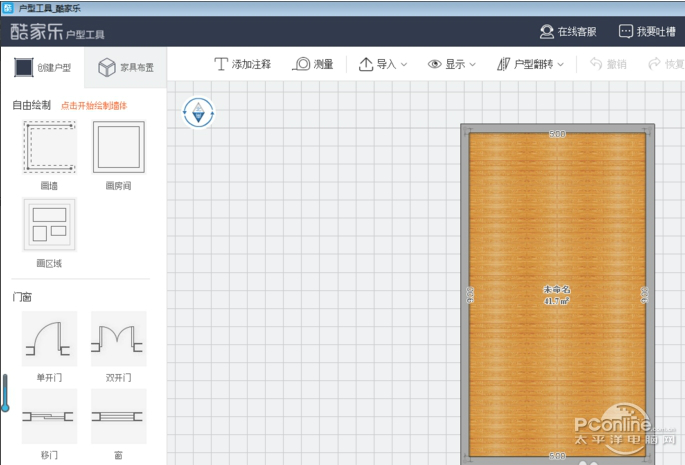The image size is (685, 465).
Task: Select the 画房间 room drawing tool
Action: [x=118, y=147]
